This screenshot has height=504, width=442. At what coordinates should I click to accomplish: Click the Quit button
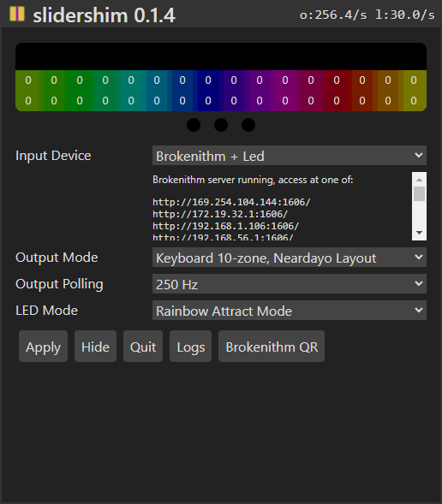[x=143, y=347]
